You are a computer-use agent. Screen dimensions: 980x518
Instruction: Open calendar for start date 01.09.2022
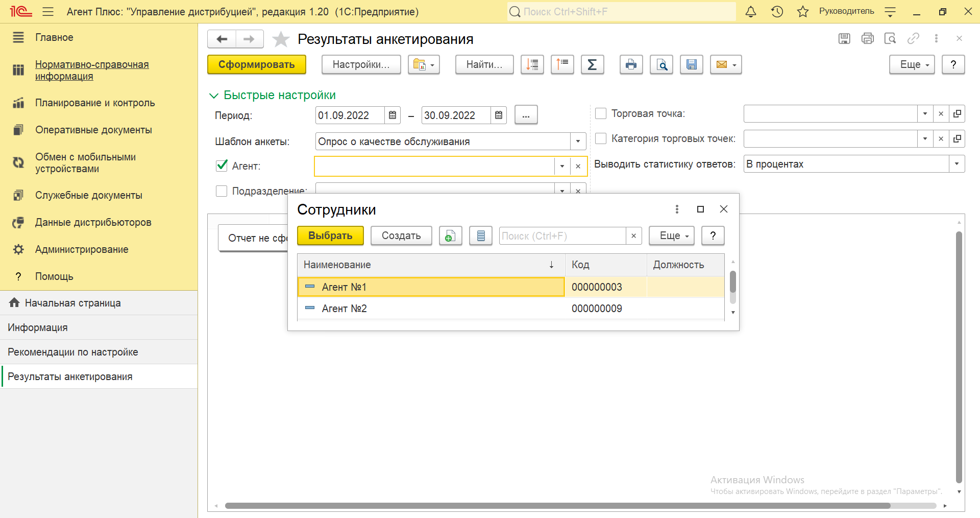pyautogui.click(x=393, y=115)
